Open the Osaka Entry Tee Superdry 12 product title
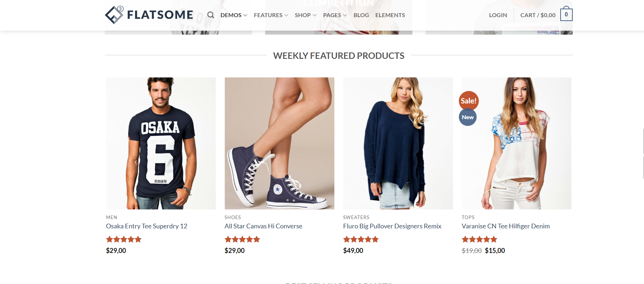Image resolution: width=644 pixels, height=284 pixels. 146,226
